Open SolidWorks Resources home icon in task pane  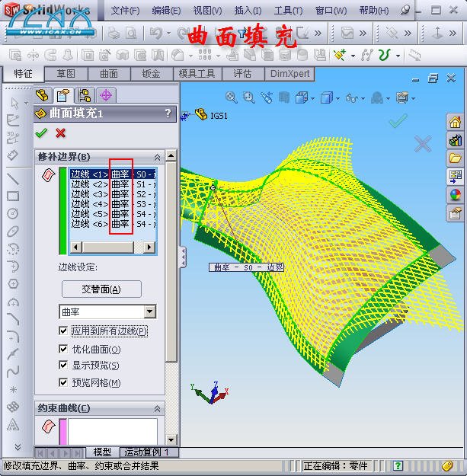coord(455,122)
